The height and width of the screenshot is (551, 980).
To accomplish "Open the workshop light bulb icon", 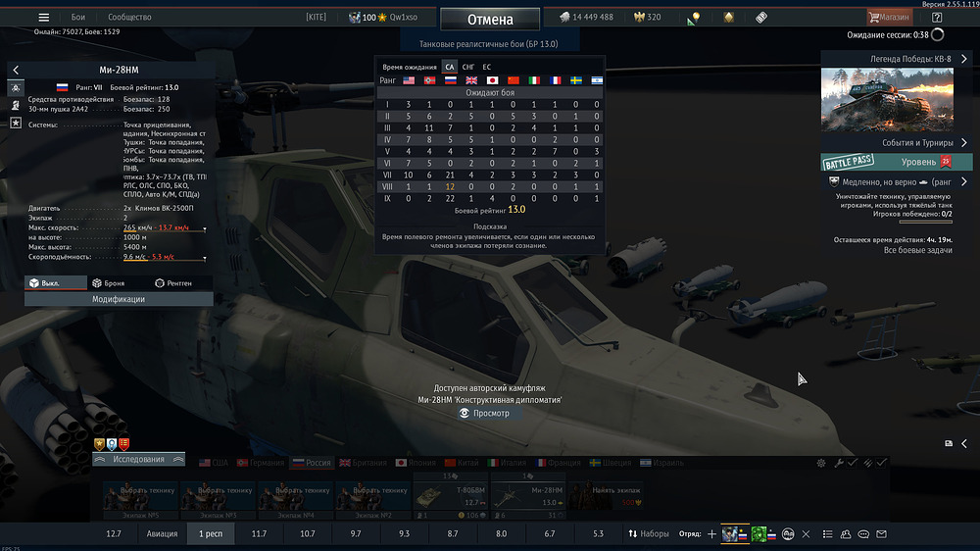I will pos(694,18).
